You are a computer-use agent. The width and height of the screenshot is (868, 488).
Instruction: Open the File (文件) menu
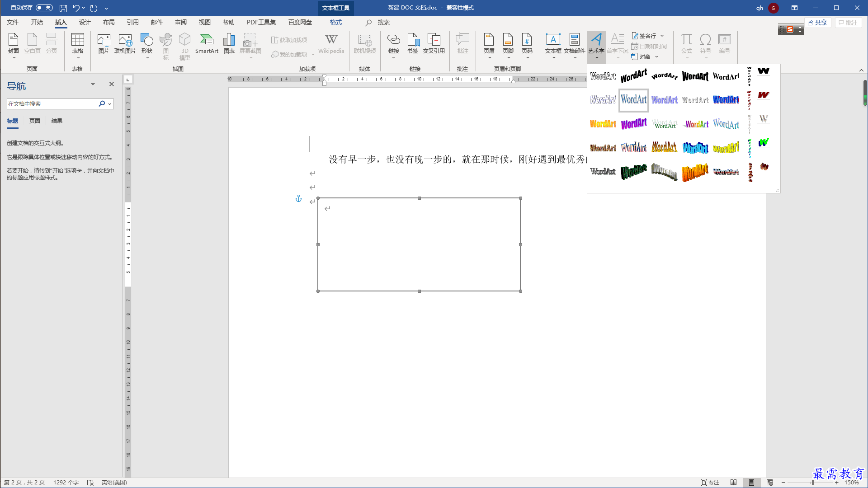pyautogui.click(x=13, y=22)
